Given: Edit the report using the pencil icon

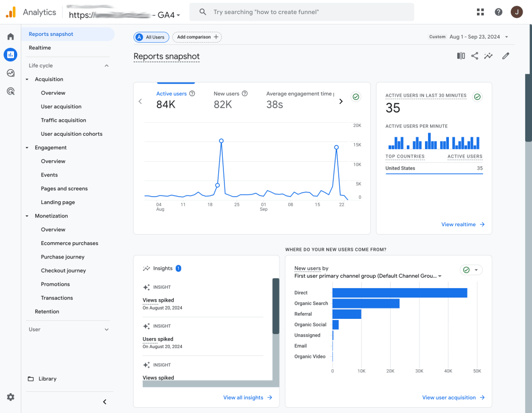Looking at the screenshot, I should coord(506,55).
